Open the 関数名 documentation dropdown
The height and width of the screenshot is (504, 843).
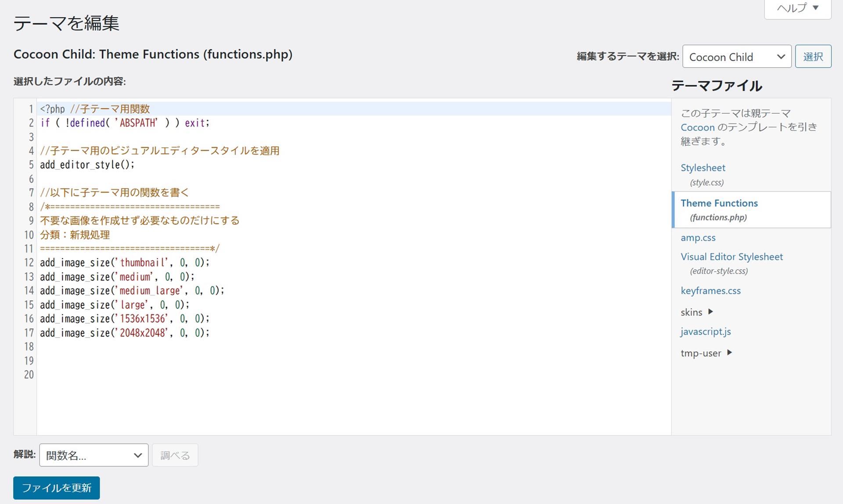pyautogui.click(x=94, y=455)
